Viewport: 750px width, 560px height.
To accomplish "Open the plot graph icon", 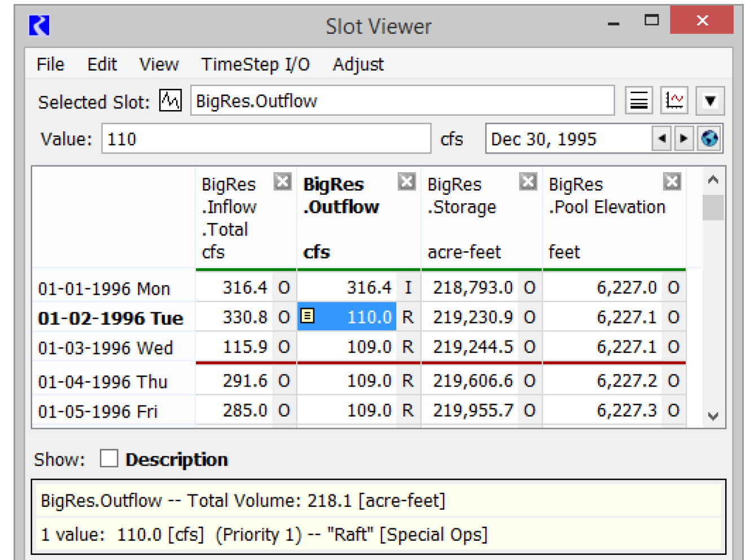I will tap(674, 101).
